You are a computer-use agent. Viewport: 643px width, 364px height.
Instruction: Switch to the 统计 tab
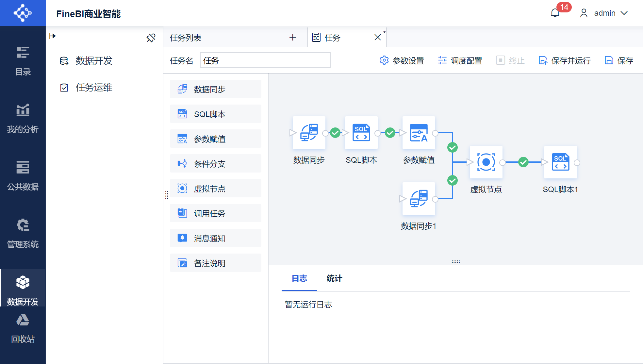334,278
